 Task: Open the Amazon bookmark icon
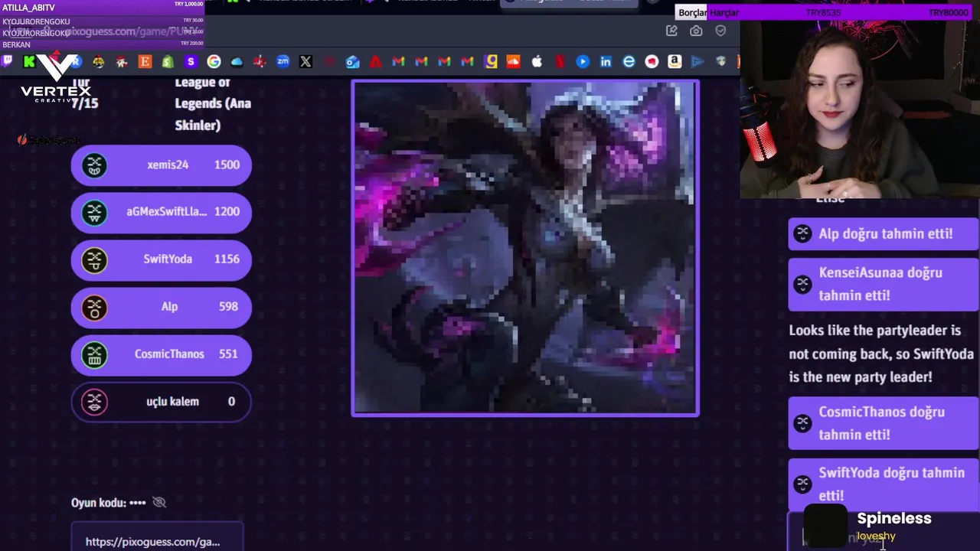tap(675, 61)
